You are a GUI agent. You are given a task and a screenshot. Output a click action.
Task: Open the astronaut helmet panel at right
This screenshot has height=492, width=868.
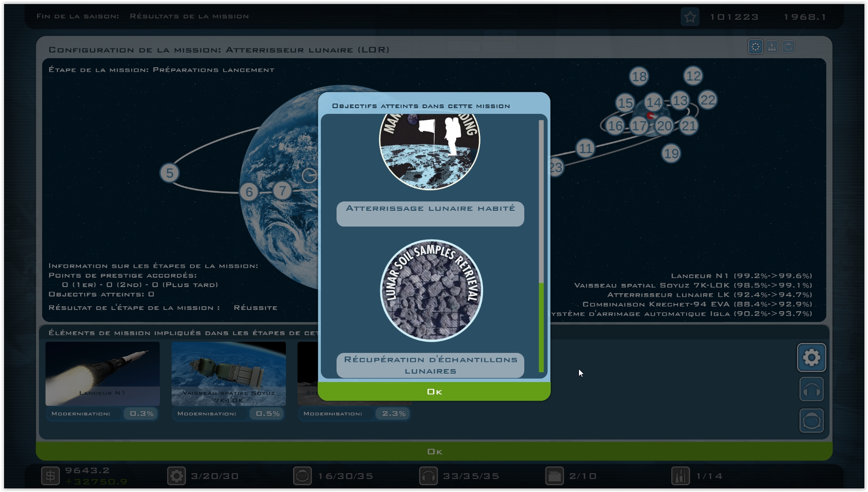click(x=811, y=421)
